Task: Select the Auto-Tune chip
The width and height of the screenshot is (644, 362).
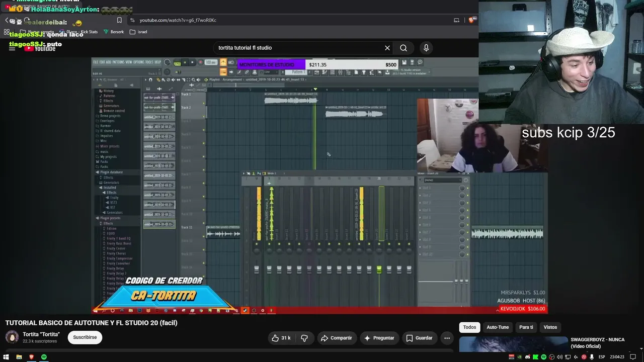Action: point(498,327)
